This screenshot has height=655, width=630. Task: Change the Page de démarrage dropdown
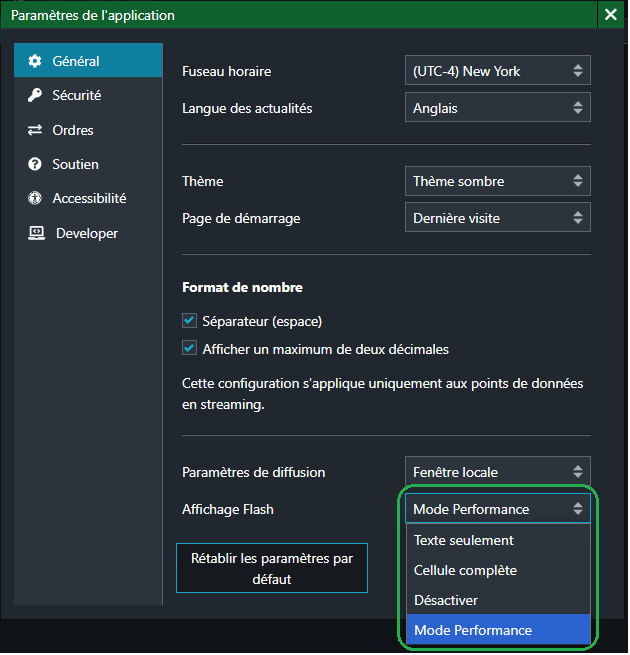point(497,217)
